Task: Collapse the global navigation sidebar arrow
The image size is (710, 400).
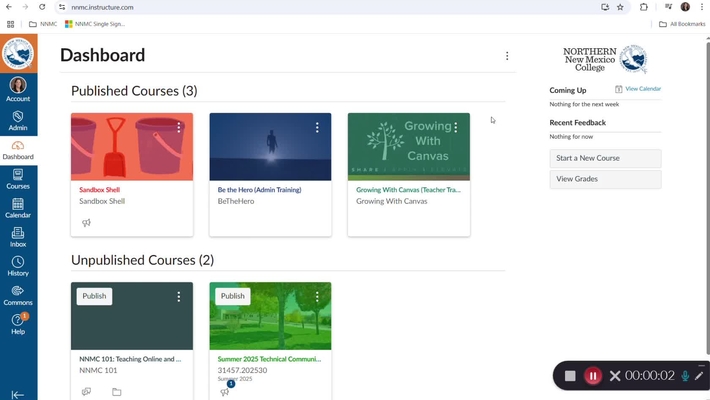Action: pos(18,395)
